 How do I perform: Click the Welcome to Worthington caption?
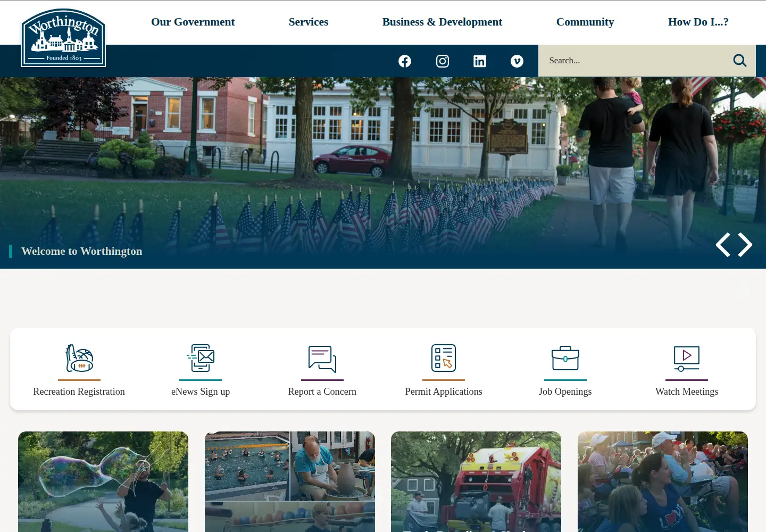click(x=82, y=251)
